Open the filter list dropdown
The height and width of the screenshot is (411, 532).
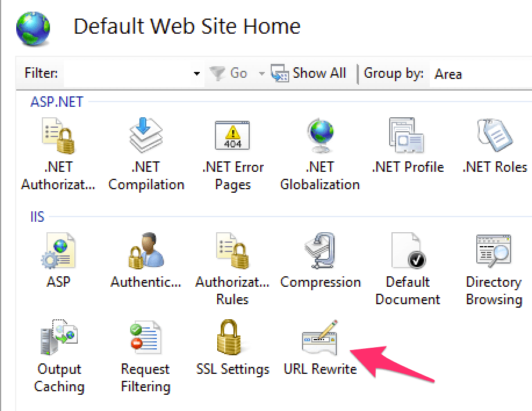[x=196, y=74]
